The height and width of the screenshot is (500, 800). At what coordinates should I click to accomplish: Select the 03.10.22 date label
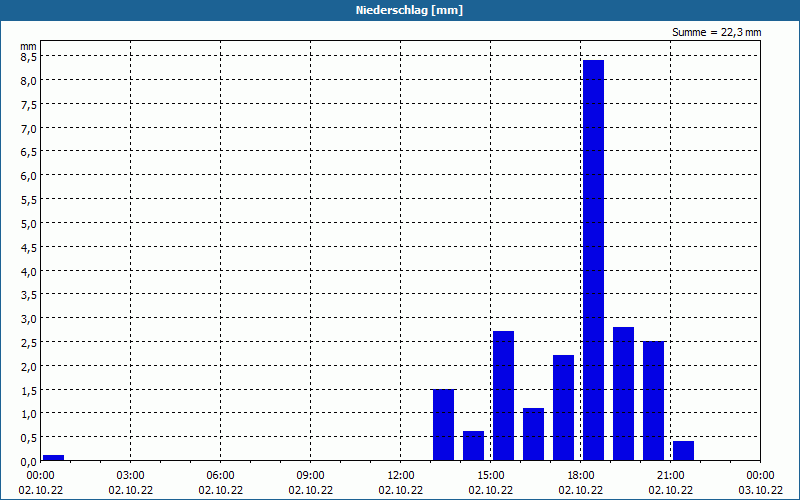[760, 490]
